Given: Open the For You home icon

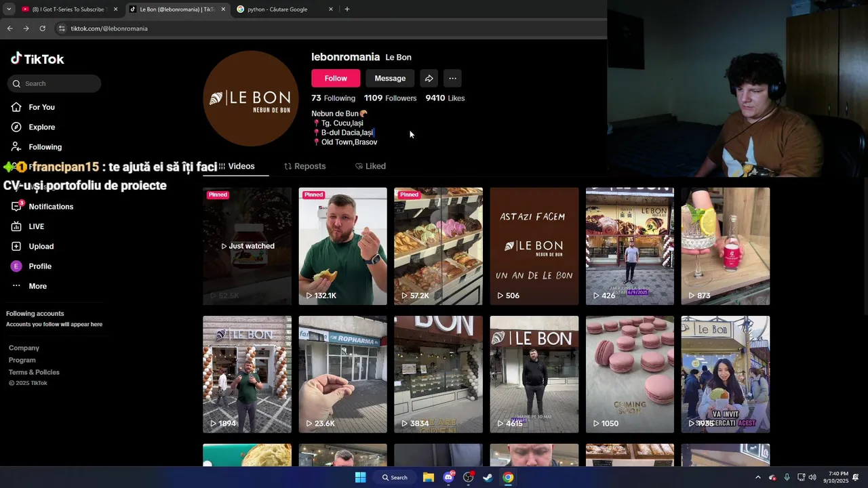Looking at the screenshot, I should point(16,107).
